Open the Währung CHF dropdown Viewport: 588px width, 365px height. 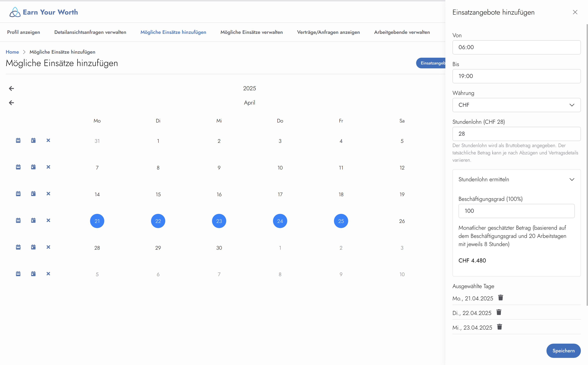click(x=516, y=105)
